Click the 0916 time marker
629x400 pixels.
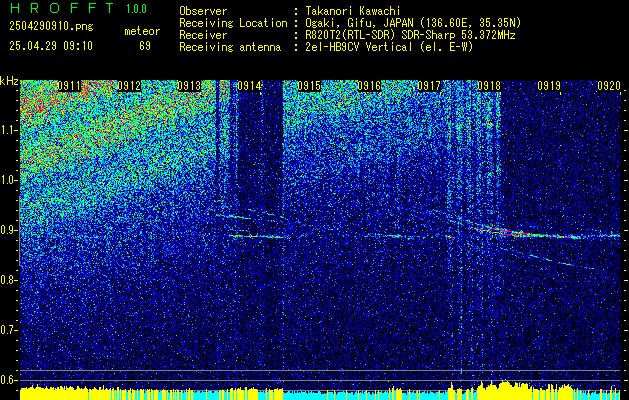[369, 86]
